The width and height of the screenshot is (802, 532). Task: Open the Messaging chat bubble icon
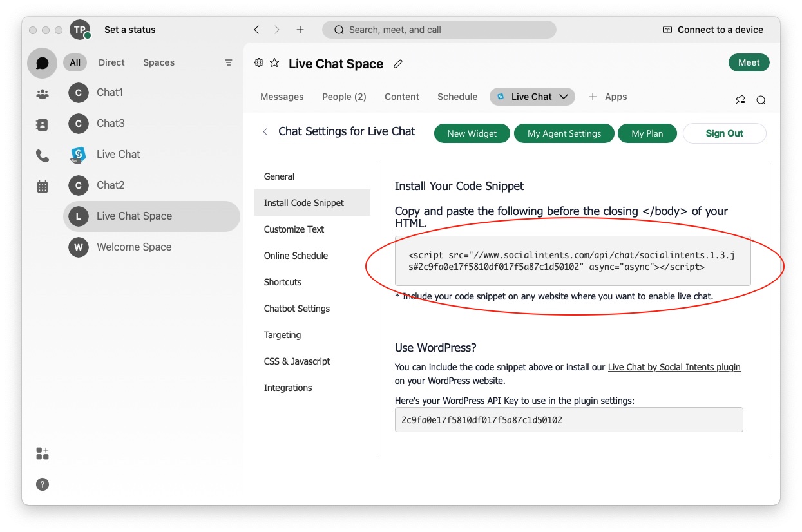(x=43, y=63)
